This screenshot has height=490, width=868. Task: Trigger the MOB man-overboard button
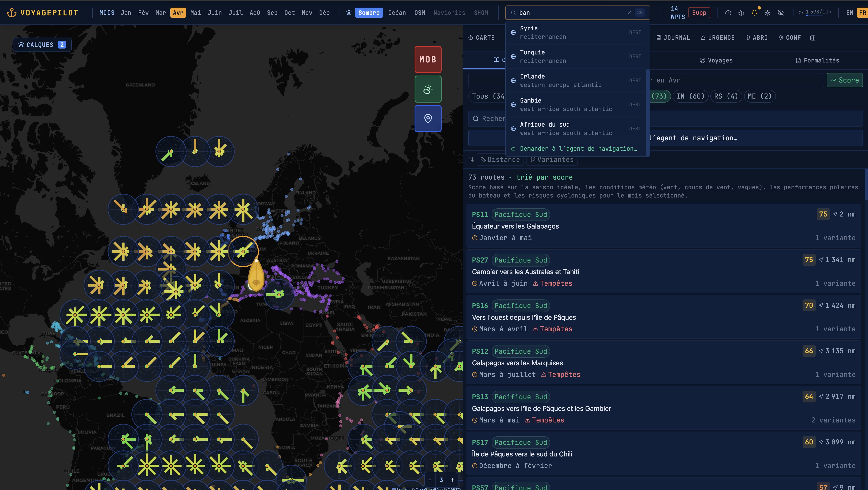(x=428, y=60)
